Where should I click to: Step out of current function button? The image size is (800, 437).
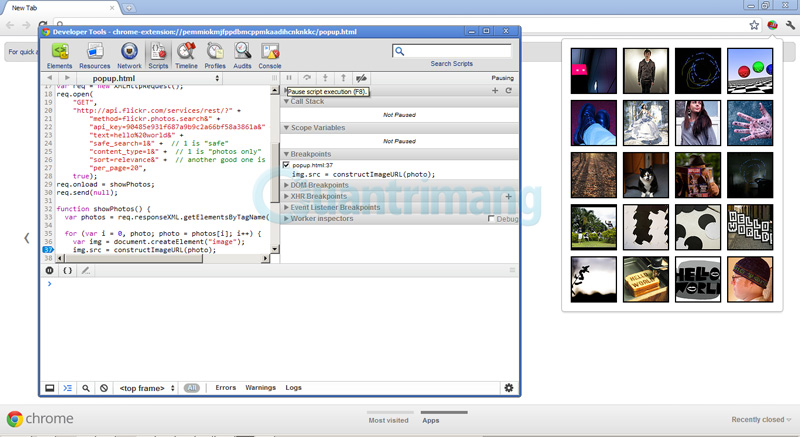(343, 78)
